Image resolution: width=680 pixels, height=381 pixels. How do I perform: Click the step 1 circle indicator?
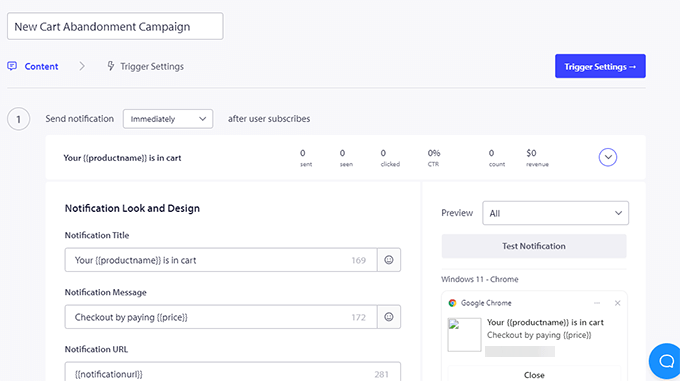[18, 119]
